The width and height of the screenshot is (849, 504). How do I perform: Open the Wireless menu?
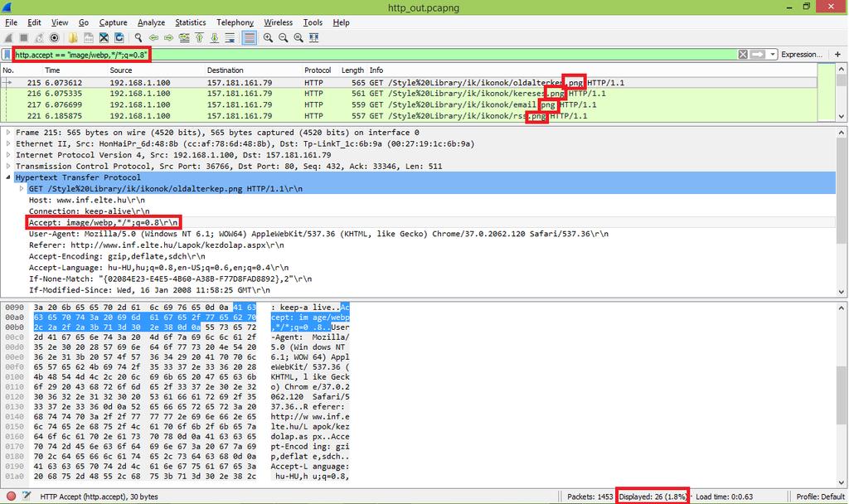coord(279,22)
